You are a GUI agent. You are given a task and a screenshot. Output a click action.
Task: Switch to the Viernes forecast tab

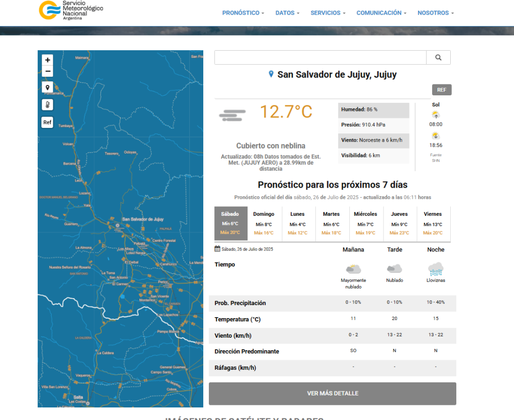point(433,223)
